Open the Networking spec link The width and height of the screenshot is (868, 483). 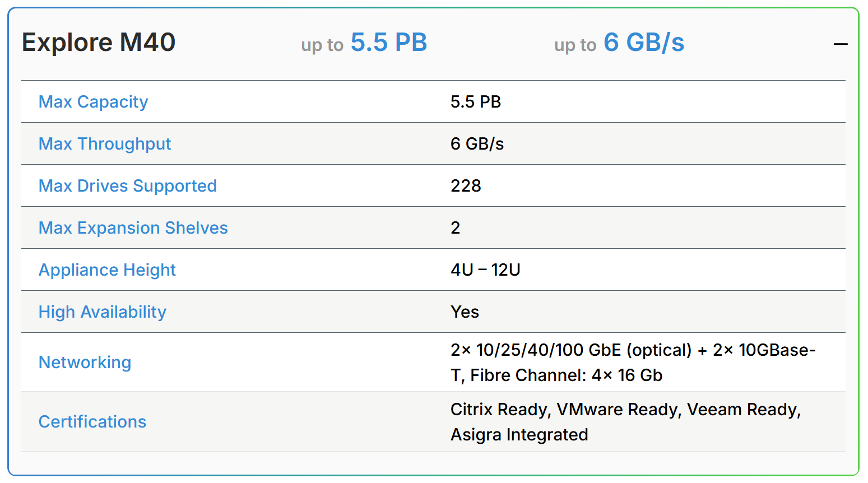pyautogui.click(x=85, y=363)
